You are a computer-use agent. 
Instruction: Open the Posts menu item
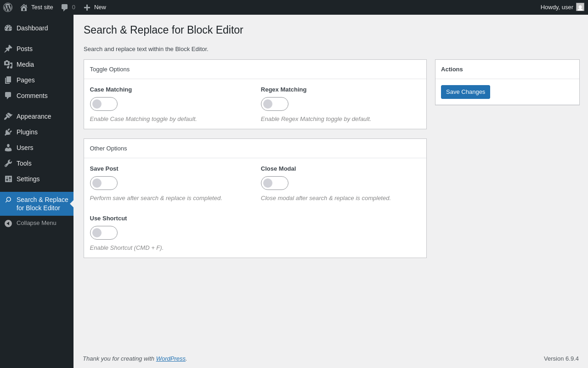(x=37, y=49)
